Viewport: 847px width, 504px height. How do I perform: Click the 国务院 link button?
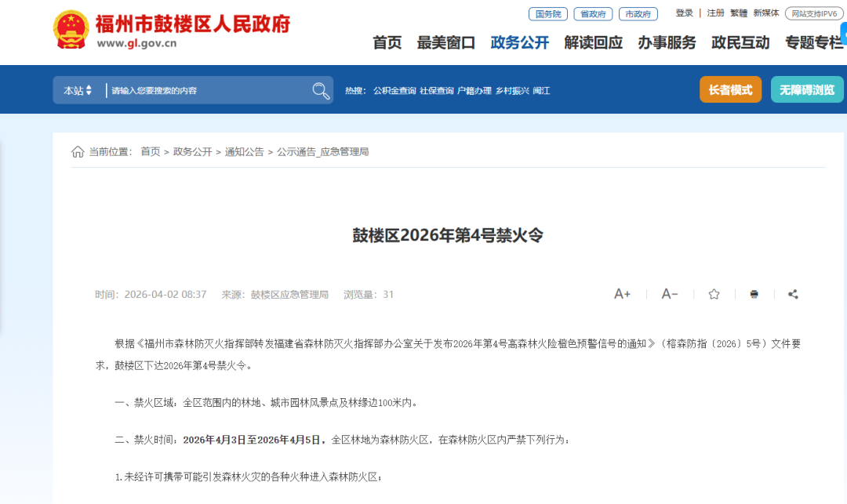coord(548,14)
